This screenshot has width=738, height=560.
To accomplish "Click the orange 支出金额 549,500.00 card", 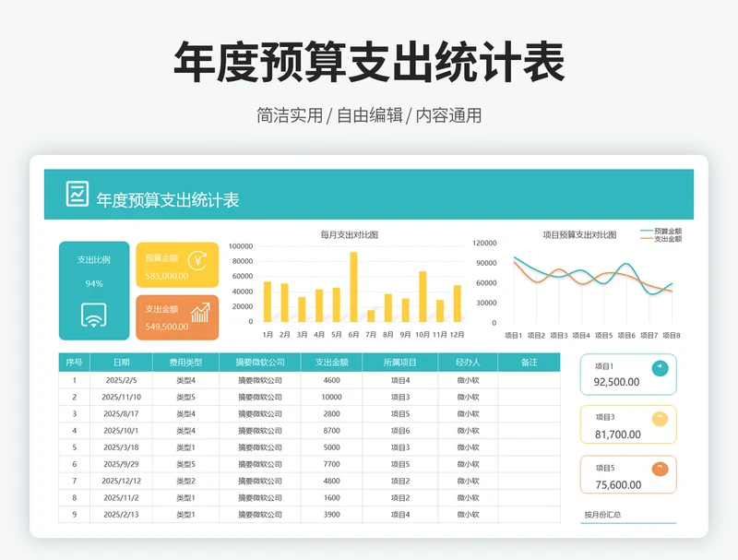I will [177, 317].
